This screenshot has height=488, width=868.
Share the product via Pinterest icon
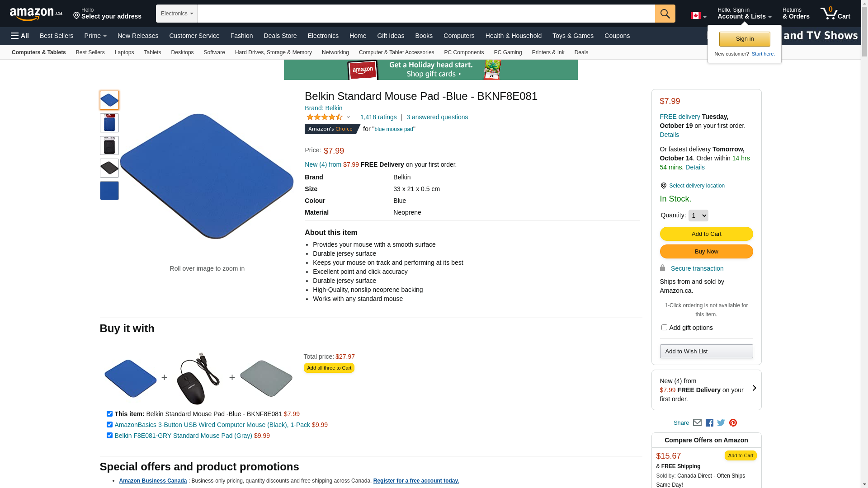coord(733,423)
